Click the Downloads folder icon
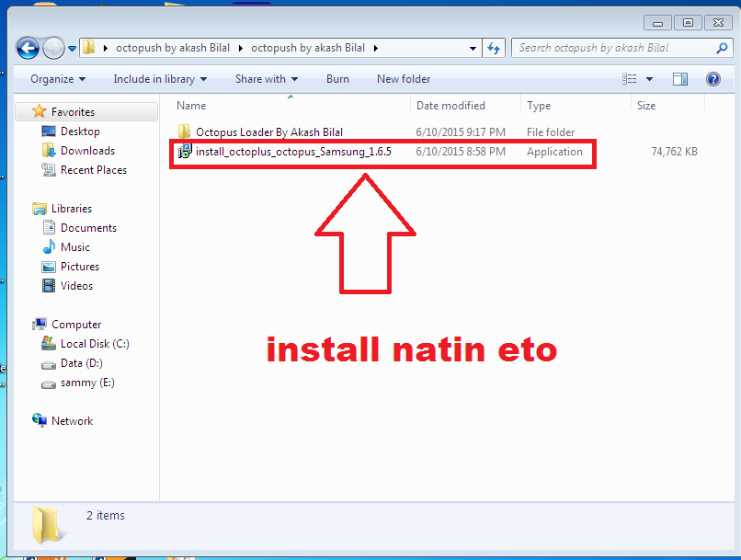 tap(48, 150)
